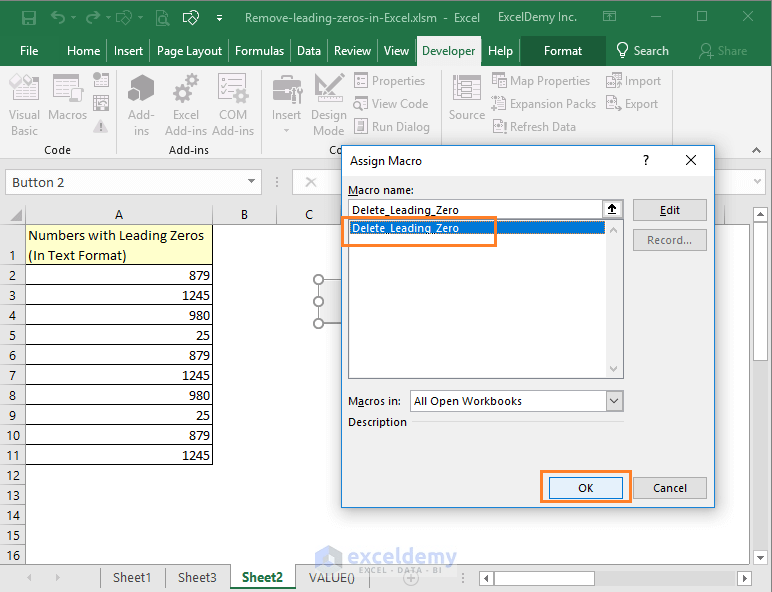Expand the formula bar chevron
This screenshot has height=592, width=772.
[x=757, y=181]
